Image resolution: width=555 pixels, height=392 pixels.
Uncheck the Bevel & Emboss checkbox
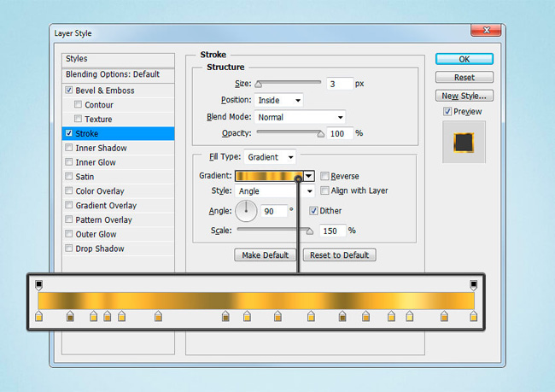tap(69, 90)
